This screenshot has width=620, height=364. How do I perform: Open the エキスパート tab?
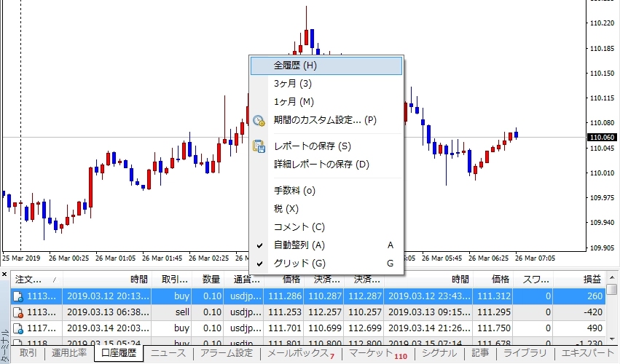coord(587,353)
